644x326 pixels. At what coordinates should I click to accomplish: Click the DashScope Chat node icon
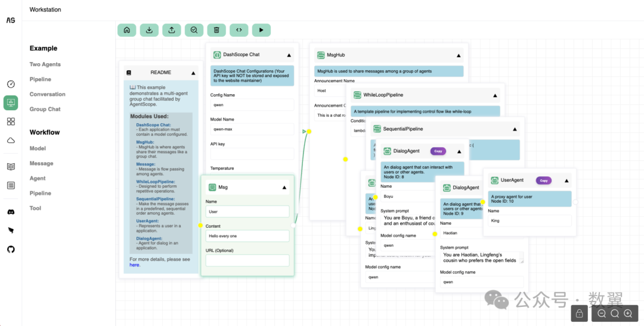coord(216,55)
